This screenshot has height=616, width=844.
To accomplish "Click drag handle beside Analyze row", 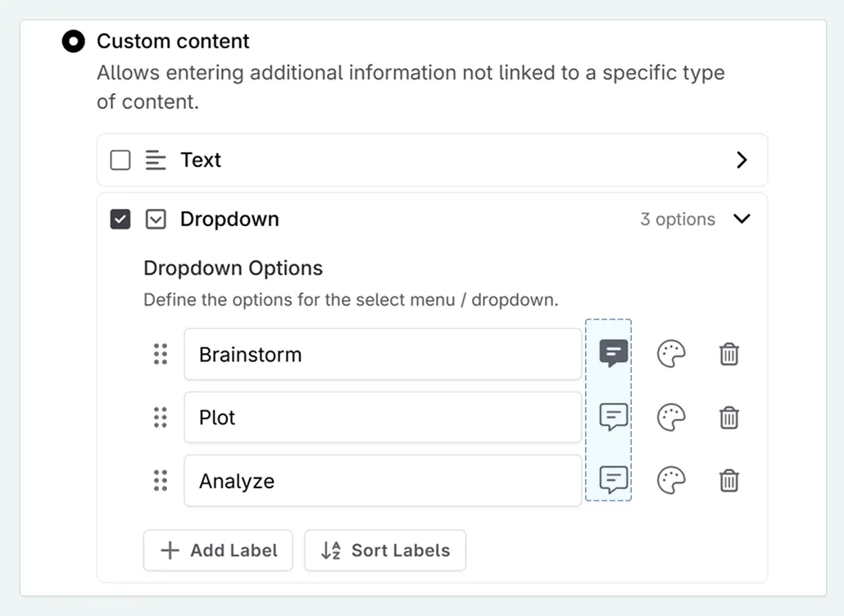I will pyautogui.click(x=161, y=480).
